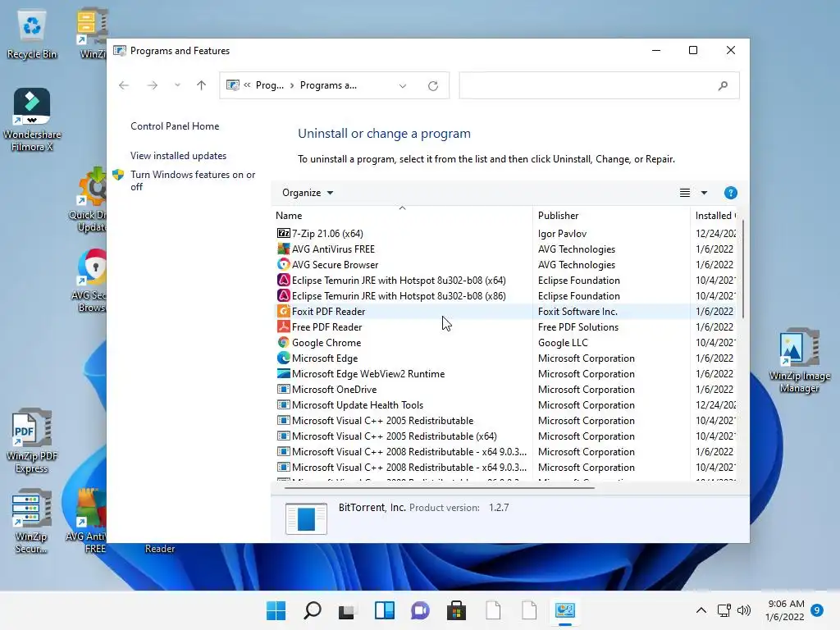Select WinZip PDF Express desktop icon

[x=32, y=441]
